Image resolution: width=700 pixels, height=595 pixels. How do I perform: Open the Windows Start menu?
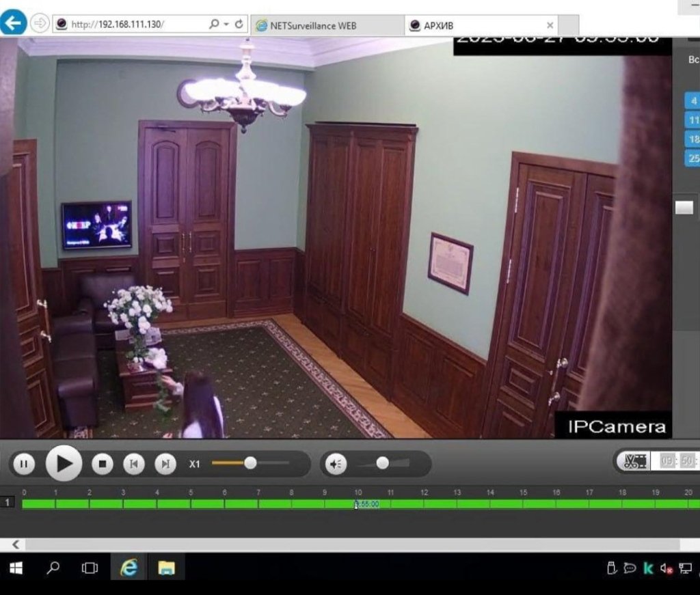point(15,568)
